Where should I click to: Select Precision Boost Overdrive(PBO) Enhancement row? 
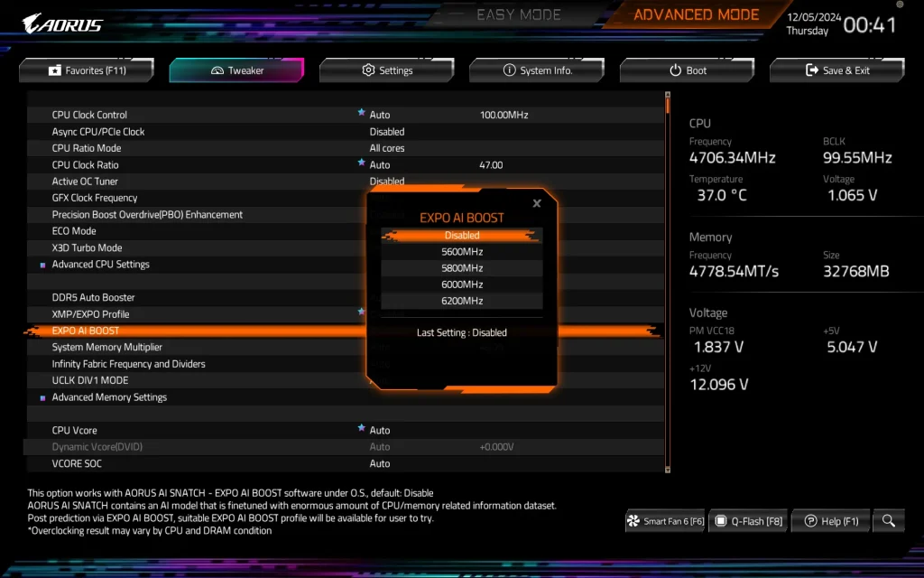[346, 214]
